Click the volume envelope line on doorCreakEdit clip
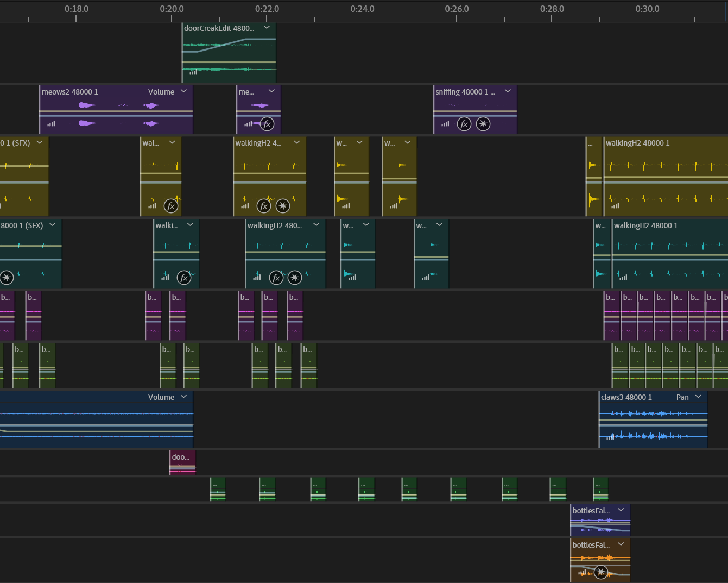The height and width of the screenshot is (583, 728). click(228, 43)
